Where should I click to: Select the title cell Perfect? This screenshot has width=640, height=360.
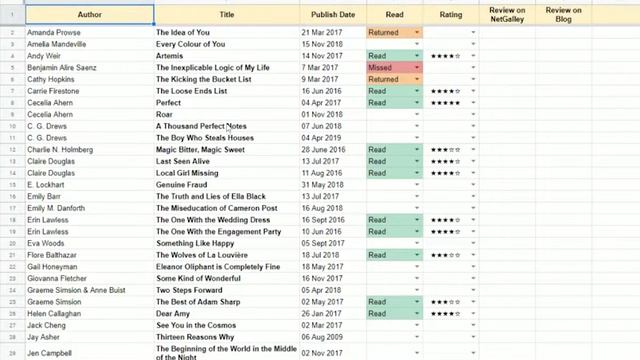click(227, 103)
